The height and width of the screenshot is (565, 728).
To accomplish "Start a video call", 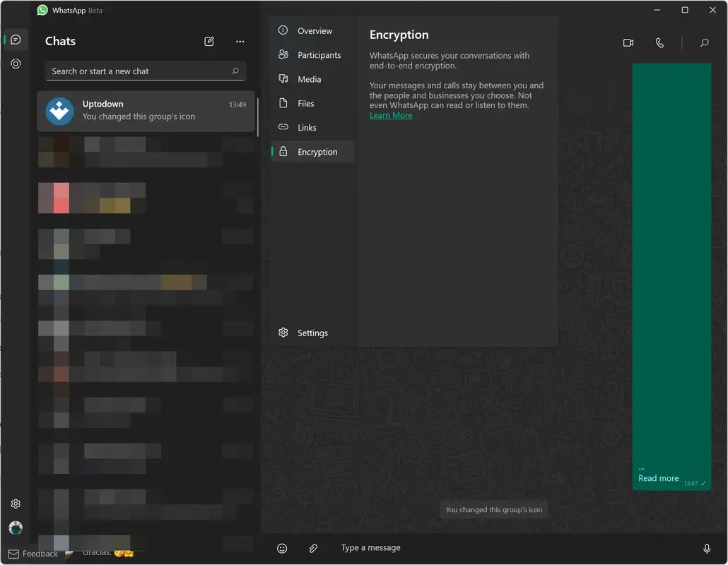I will [x=628, y=42].
